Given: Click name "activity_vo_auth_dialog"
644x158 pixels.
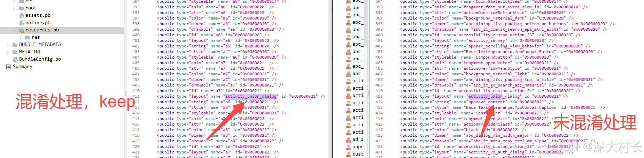Looking at the screenshot, I should [x=496, y=152].
